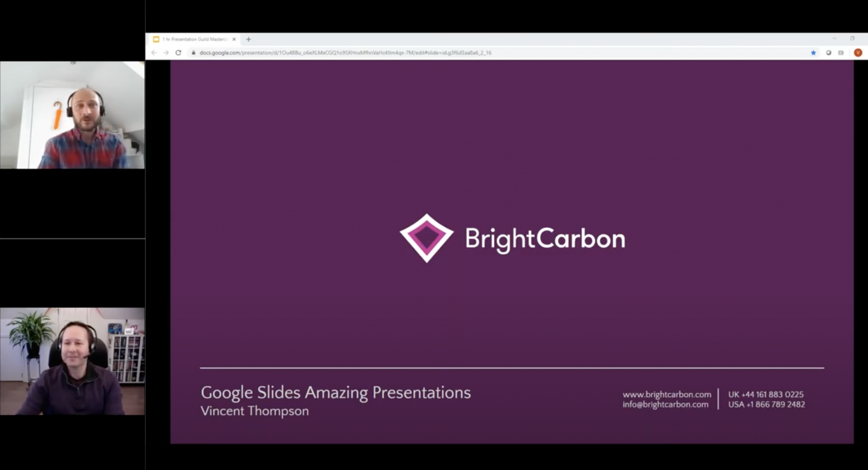Open the round gray extension icon
Viewport: 868px width, 470px height.
pyautogui.click(x=829, y=53)
